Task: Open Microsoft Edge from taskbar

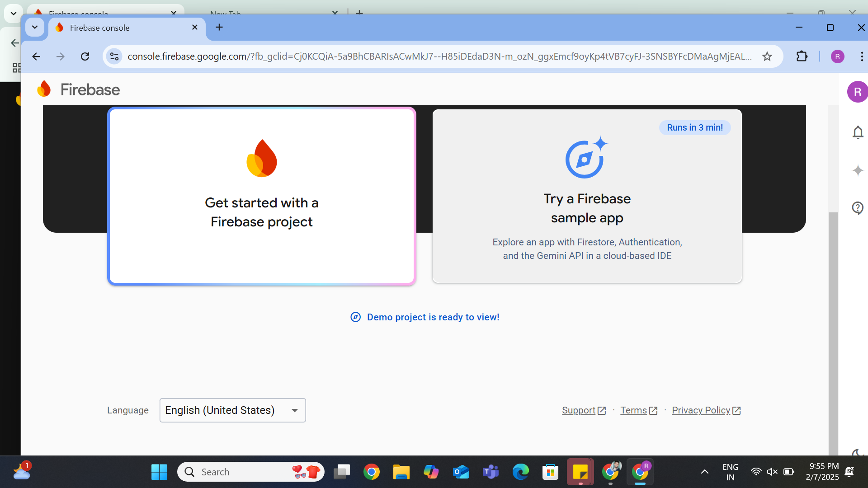Action: (x=520, y=472)
